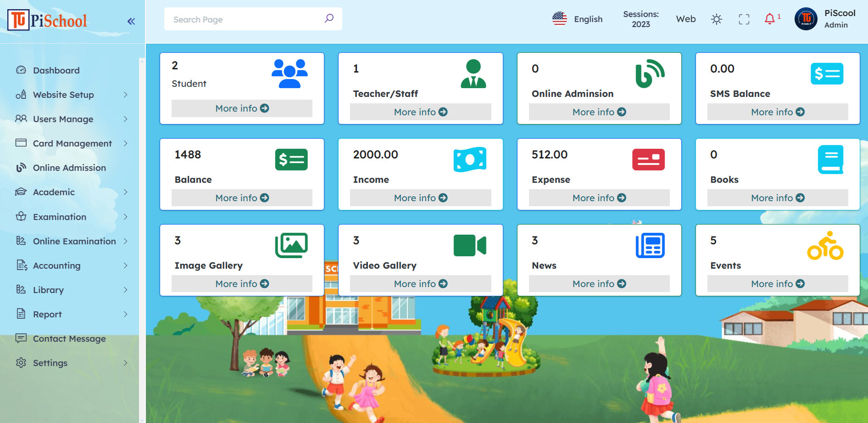Expand Examination submenu chevron
This screenshot has height=423, width=868.
pos(125,217)
